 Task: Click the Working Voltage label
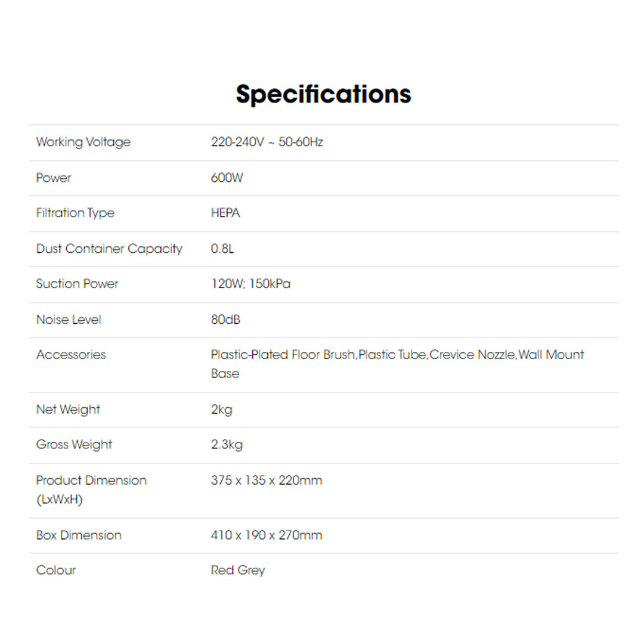(83, 143)
